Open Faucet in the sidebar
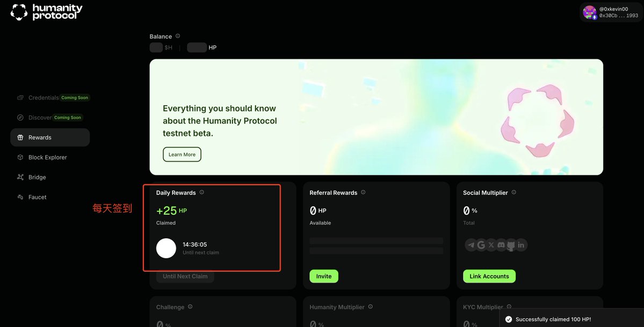 (38, 197)
